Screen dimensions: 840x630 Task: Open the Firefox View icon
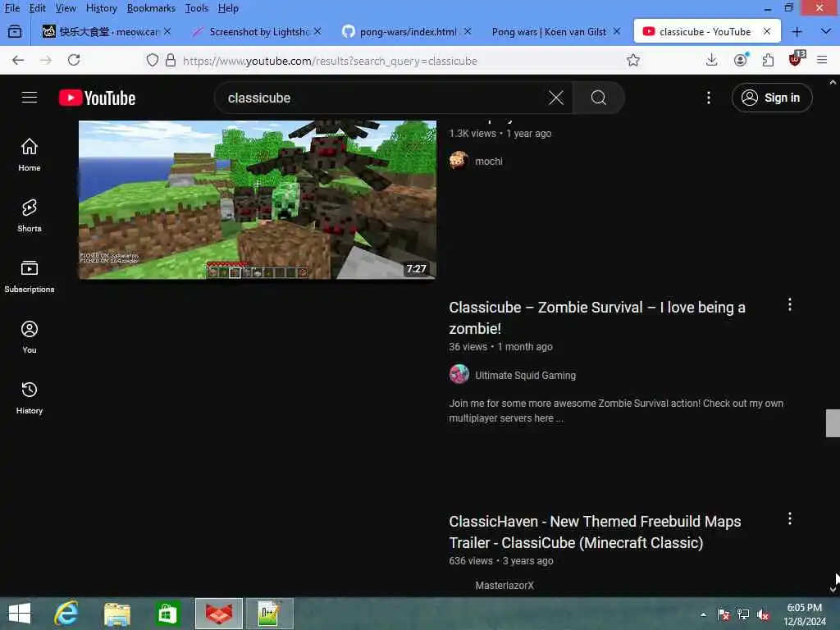click(15, 32)
